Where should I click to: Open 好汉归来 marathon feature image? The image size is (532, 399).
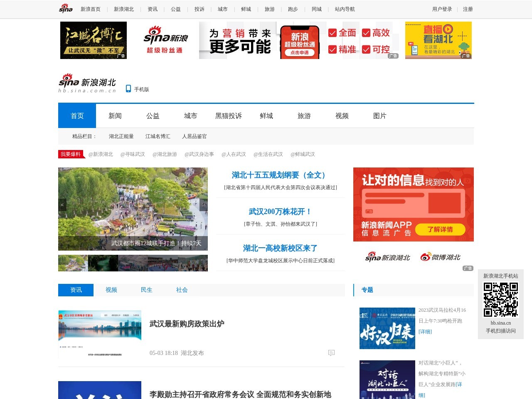(x=387, y=328)
